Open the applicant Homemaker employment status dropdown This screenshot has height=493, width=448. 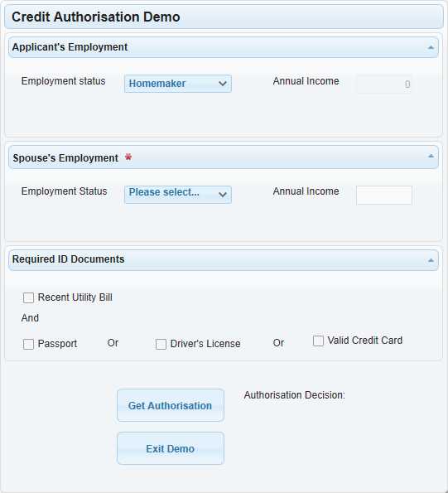178,84
